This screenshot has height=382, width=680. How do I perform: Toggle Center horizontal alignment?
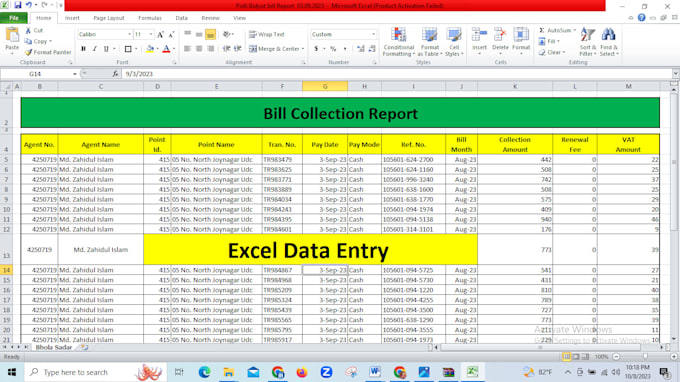point(199,49)
